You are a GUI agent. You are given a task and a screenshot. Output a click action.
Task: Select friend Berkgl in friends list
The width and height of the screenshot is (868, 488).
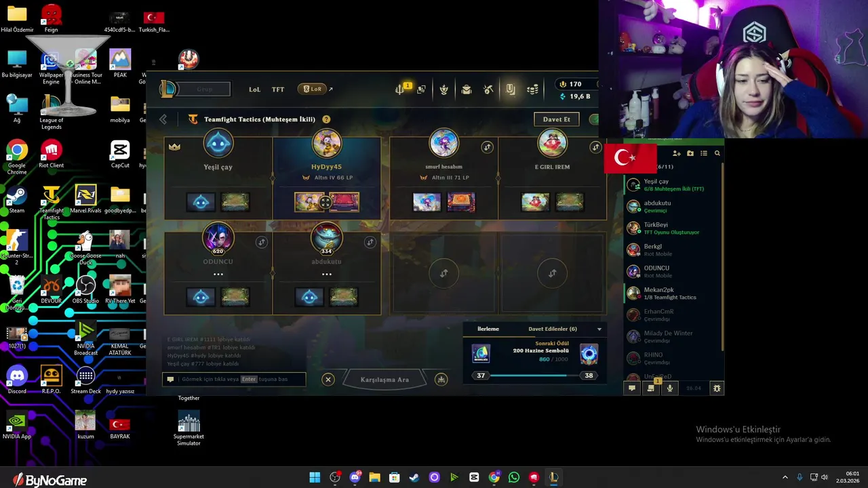coord(671,249)
